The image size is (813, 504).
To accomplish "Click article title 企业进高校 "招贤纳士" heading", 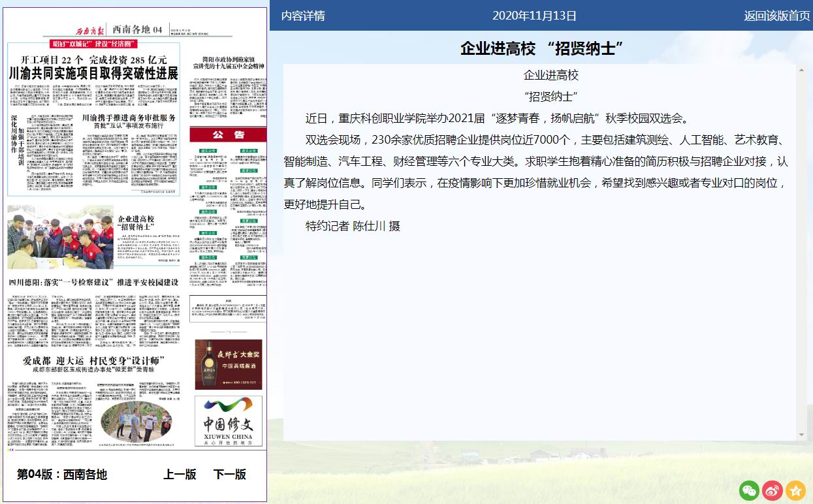I will (541, 48).
